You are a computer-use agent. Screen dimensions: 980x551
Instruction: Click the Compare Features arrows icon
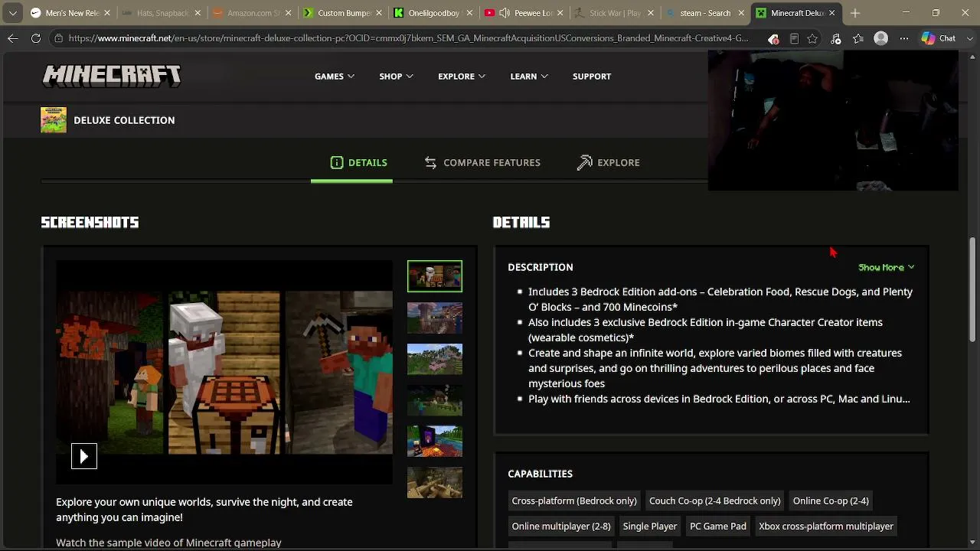coord(430,162)
